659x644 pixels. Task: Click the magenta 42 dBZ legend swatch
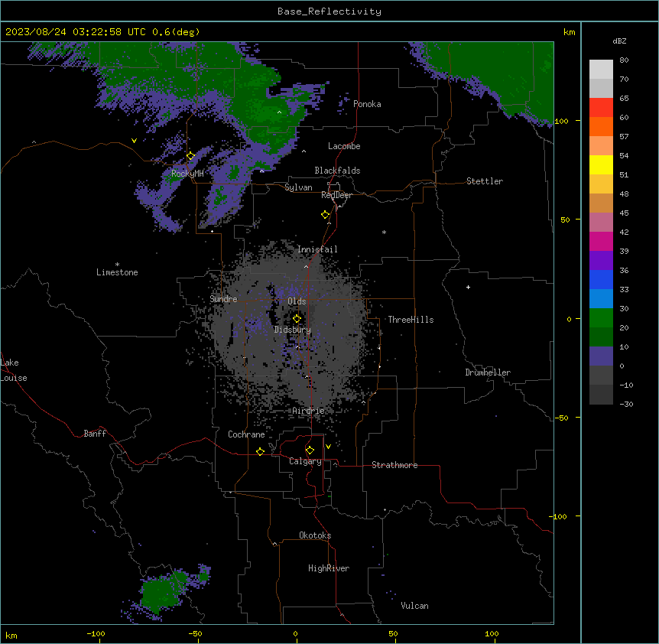click(x=601, y=241)
